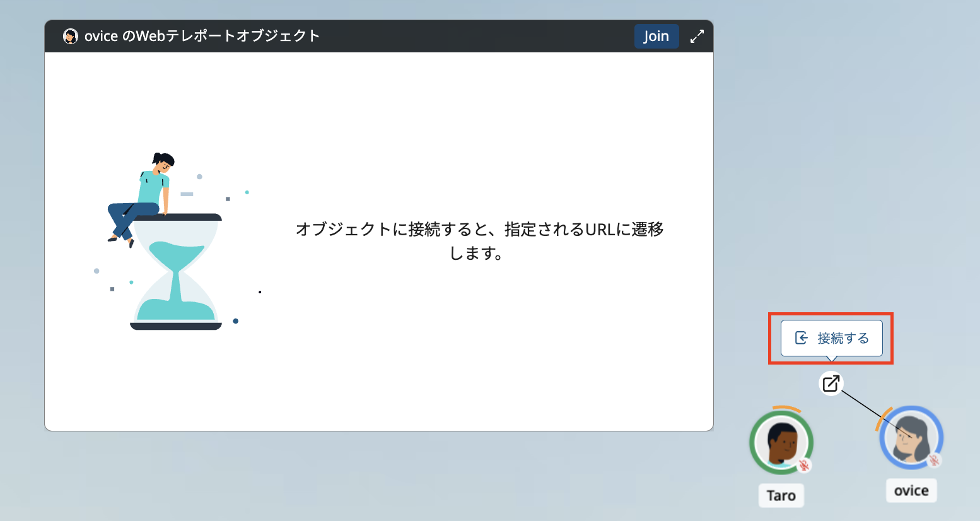
Task: Click the 接続する connect button
Action: click(831, 338)
